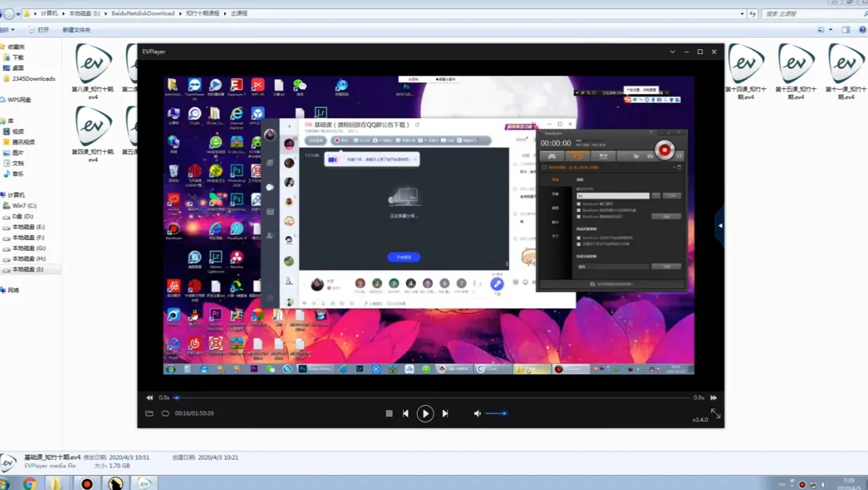Decrease playback speed with rewind arrows
This screenshot has height=490, width=868.
point(150,397)
